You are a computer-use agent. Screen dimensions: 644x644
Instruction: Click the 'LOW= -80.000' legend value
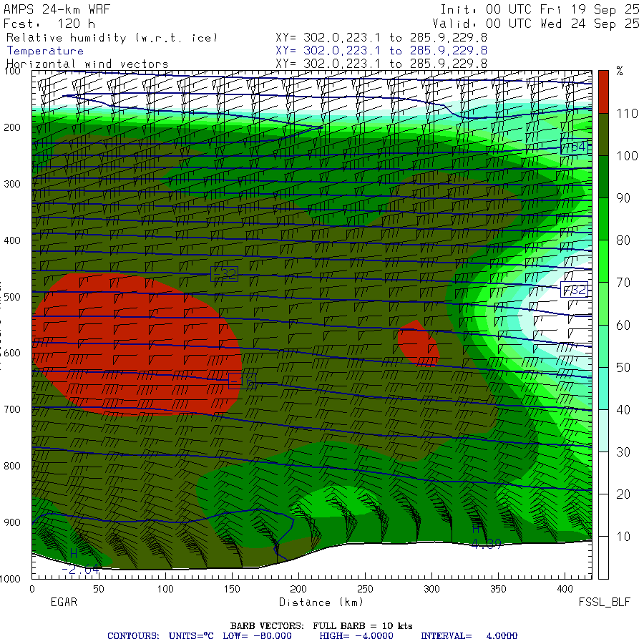pos(257,636)
